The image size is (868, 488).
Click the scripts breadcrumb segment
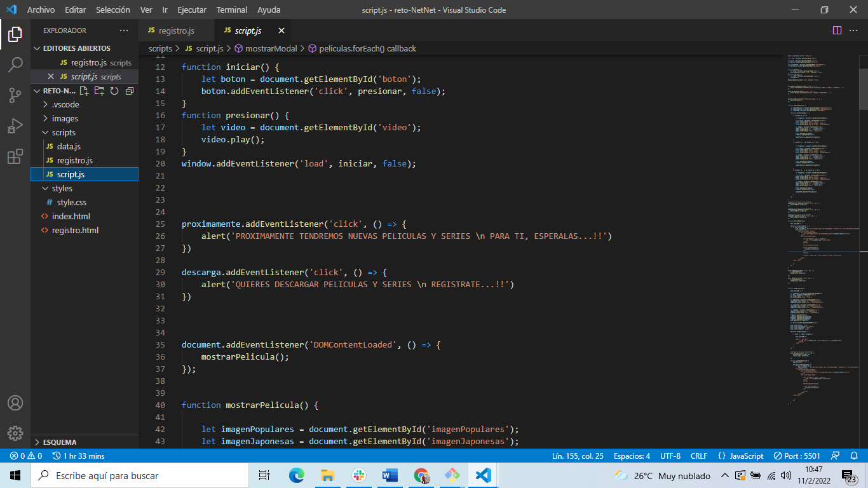[160, 48]
